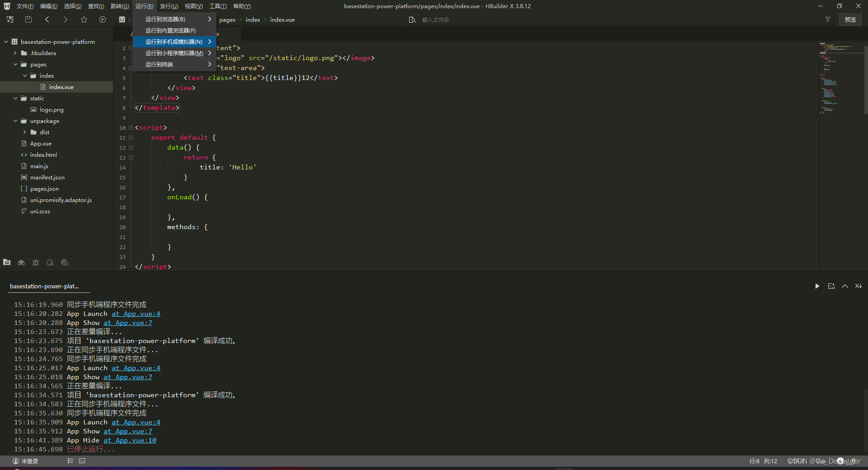Image resolution: width=868 pixels, height=470 pixels.
Task: Click App.vue:10 link on App Hide line
Action: tap(130, 440)
